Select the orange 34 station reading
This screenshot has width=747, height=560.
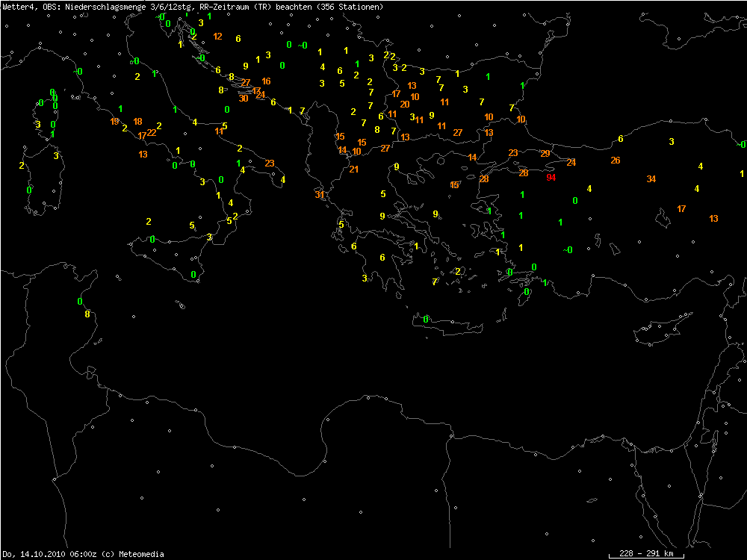651,179
